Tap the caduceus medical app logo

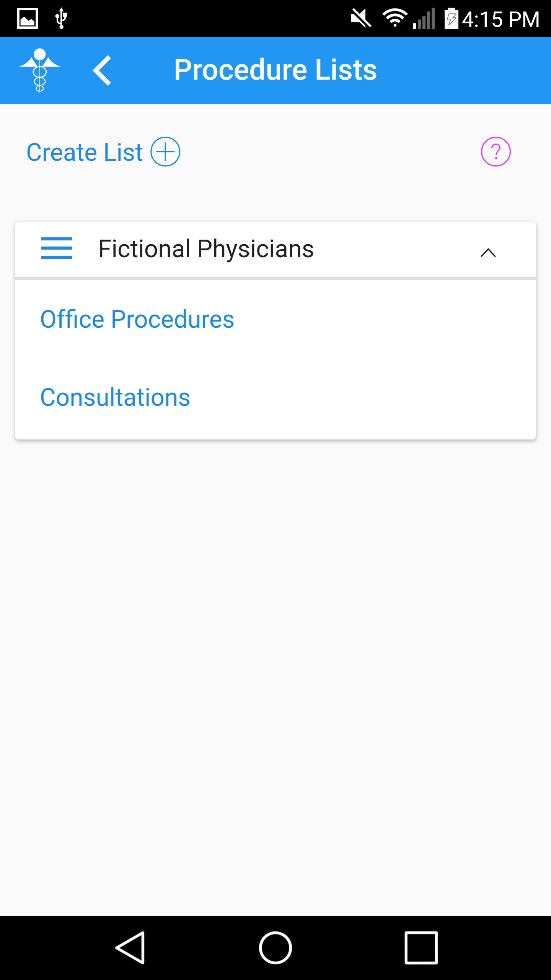(x=40, y=70)
